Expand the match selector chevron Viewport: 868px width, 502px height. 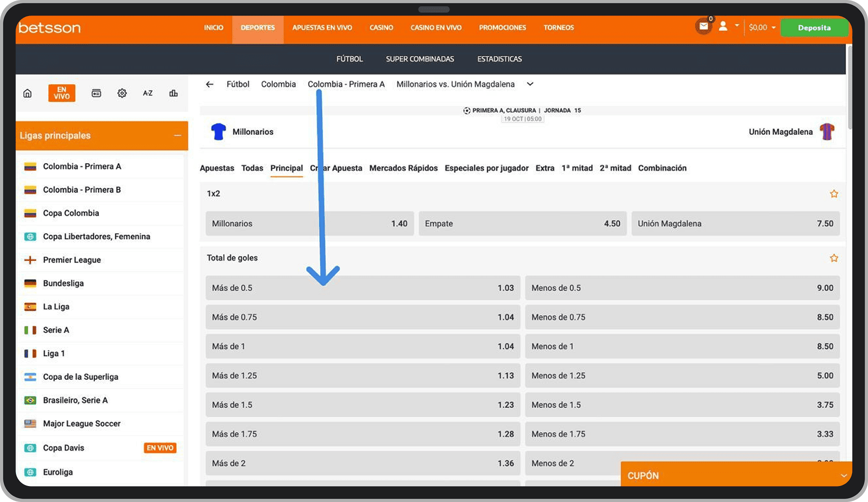click(530, 84)
